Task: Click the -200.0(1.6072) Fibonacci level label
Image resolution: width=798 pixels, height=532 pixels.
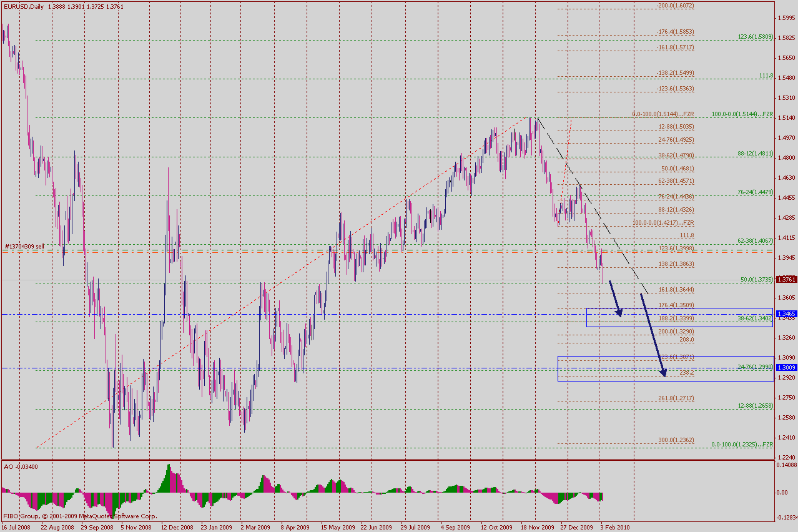Action: [x=675, y=6]
